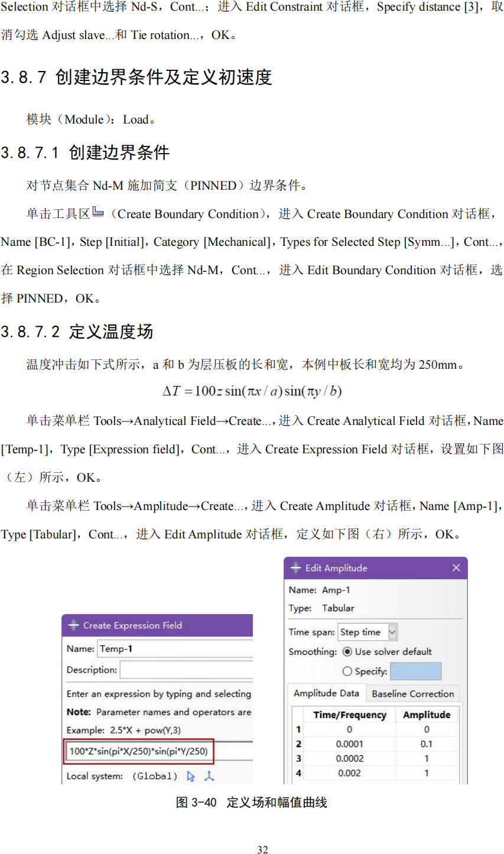The height and width of the screenshot is (854, 504).
Task: Click the create datum coordinate system icon
Action: [x=209, y=776]
